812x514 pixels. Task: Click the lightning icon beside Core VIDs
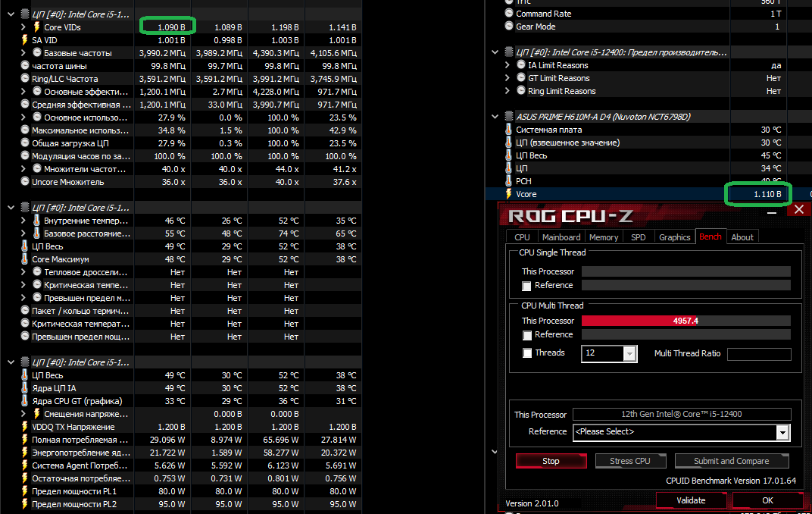(x=37, y=27)
